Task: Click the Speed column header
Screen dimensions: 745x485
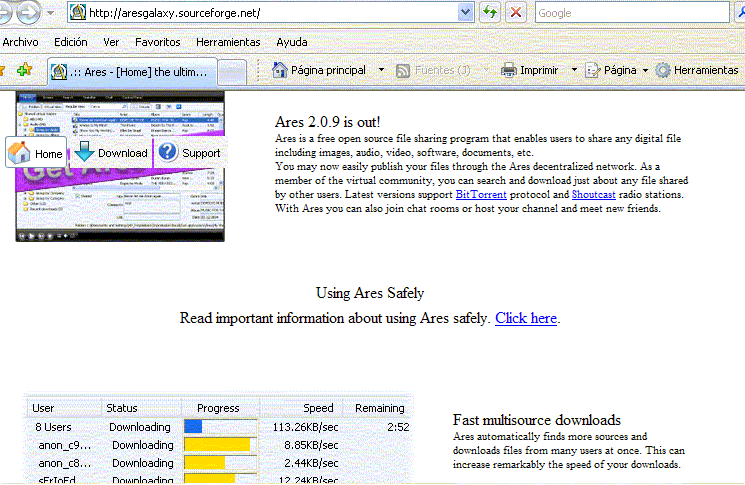Action: [318, 408]
